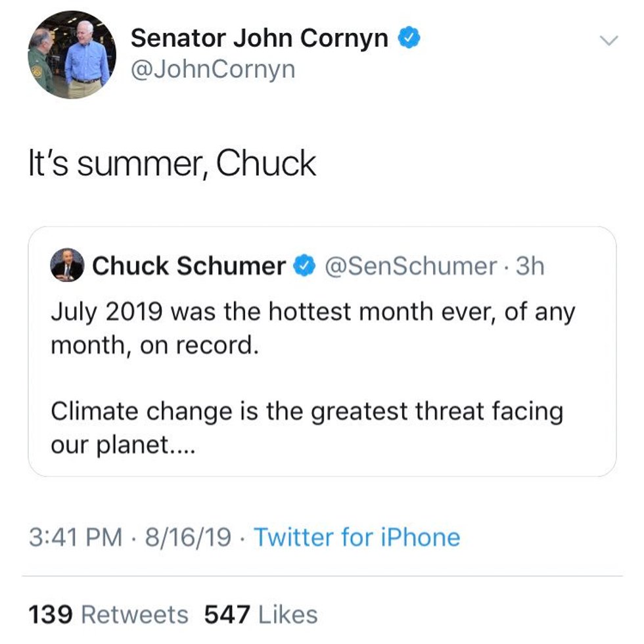The image size is (644, 644).
Task: Click the "3:41 PM" time stamp
Action: [76, 537]
